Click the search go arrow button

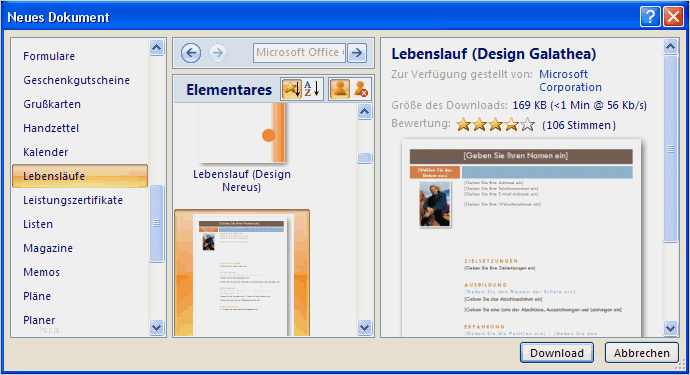click(357, 53)
